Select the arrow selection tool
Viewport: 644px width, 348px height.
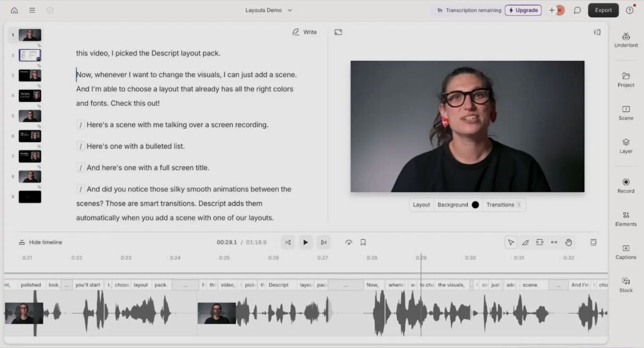click(x=511, y=242)
